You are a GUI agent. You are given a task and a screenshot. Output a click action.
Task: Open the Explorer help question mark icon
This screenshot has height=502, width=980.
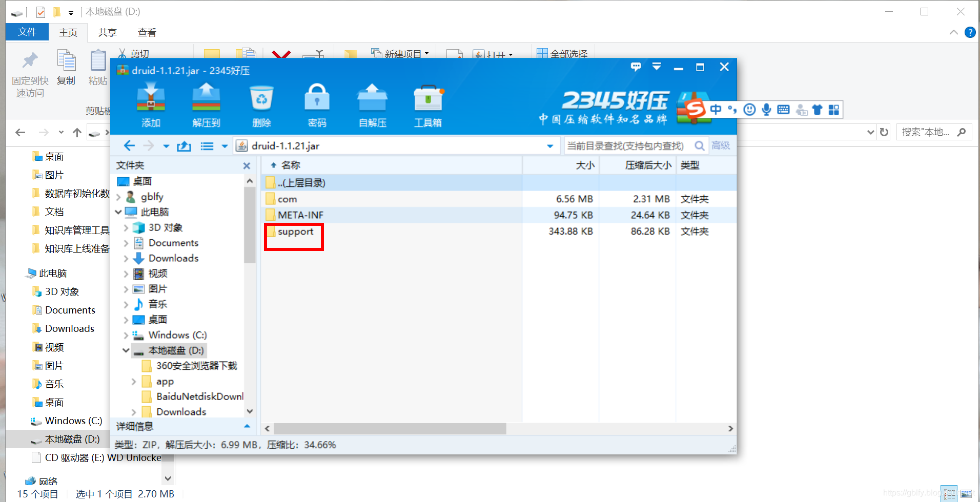click(x=970, y=32)
